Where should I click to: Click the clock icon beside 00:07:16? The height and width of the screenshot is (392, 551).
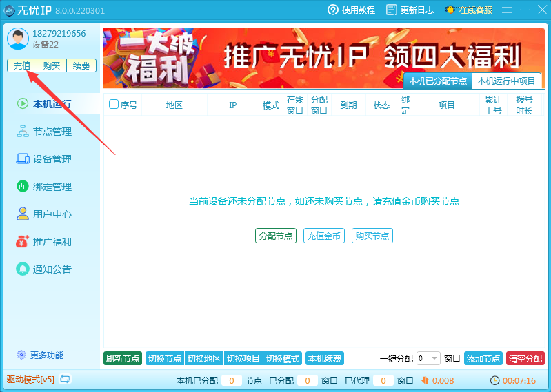[494, 380]
